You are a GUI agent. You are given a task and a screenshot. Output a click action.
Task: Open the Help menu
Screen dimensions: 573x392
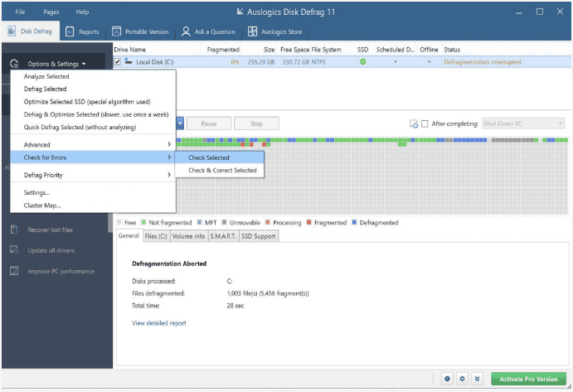(82, 12)
